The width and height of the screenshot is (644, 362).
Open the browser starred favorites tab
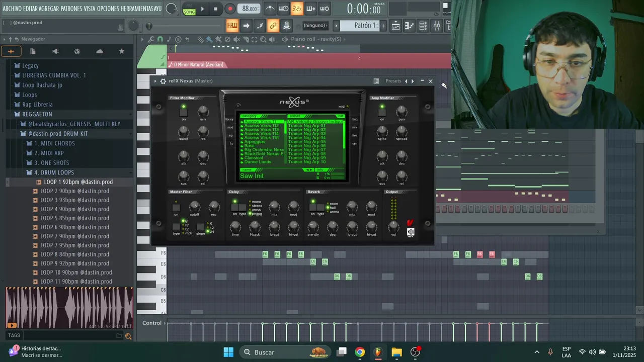coord(121,51)
